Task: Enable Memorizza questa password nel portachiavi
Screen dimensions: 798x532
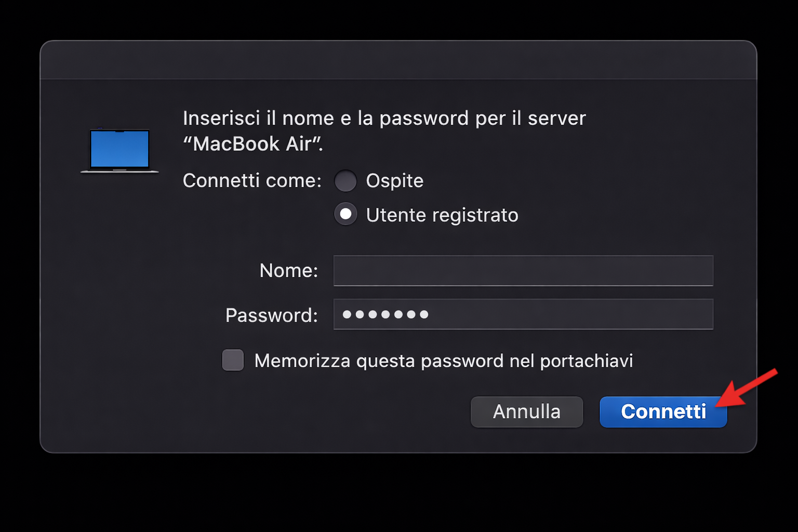Action: (x=232, y=360)
